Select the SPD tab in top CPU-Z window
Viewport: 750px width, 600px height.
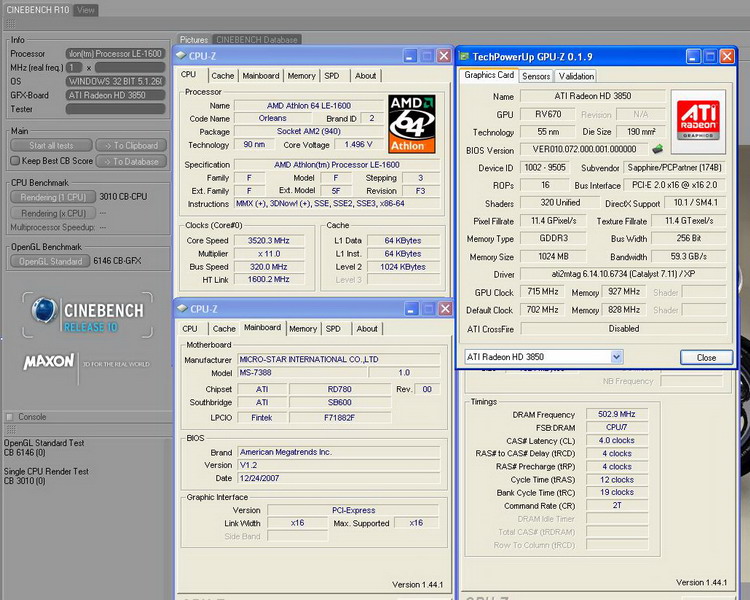(x=332, y=75)
